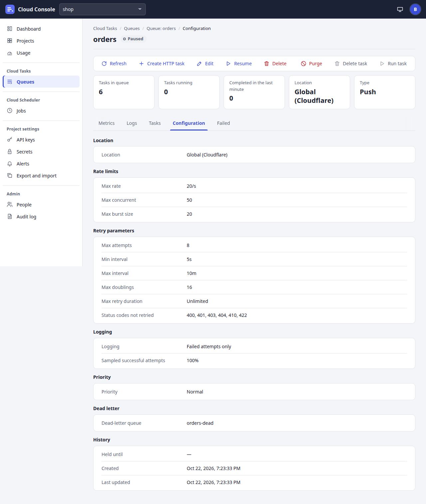This screenshot has height=504, width=426.
Task: Click the Failed attempts only logging value
Action: 209,347
